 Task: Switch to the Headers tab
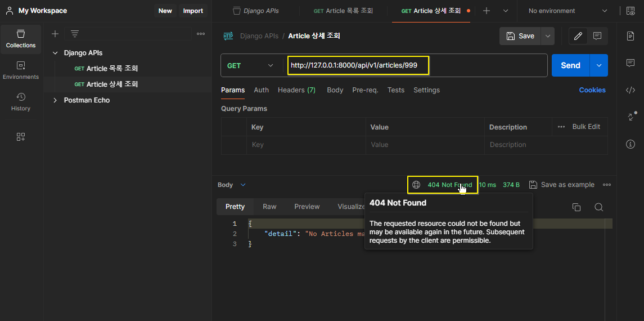[296, 90]
